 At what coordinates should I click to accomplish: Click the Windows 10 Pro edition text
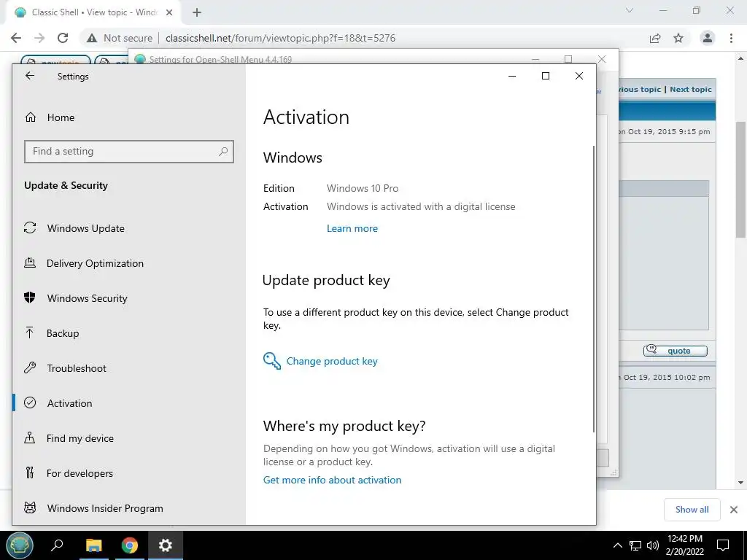363,188
